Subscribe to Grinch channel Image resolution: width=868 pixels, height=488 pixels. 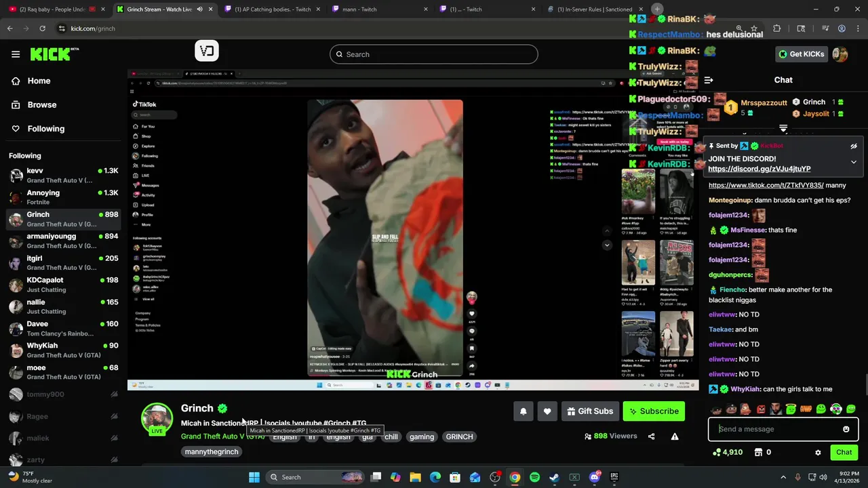(654, 411)
